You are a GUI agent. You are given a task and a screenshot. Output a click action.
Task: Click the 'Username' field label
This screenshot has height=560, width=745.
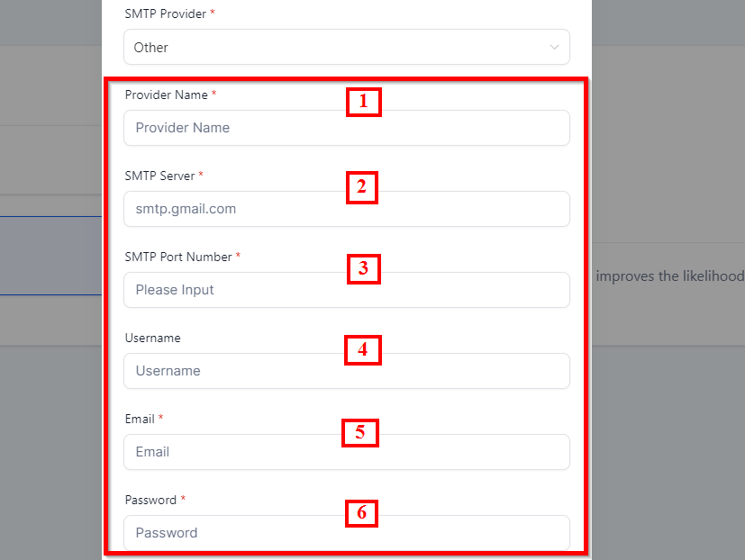coord(152,338)
